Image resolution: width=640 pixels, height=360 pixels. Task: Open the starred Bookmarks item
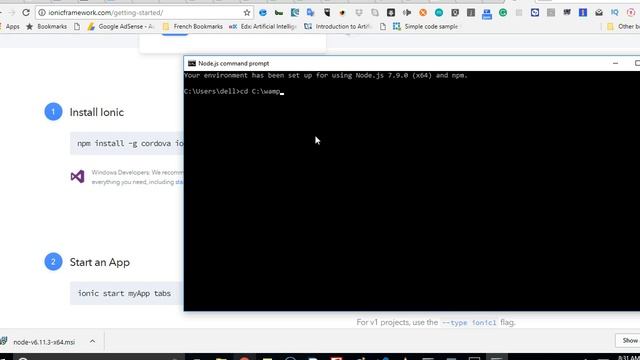click(x=47, y=27)
